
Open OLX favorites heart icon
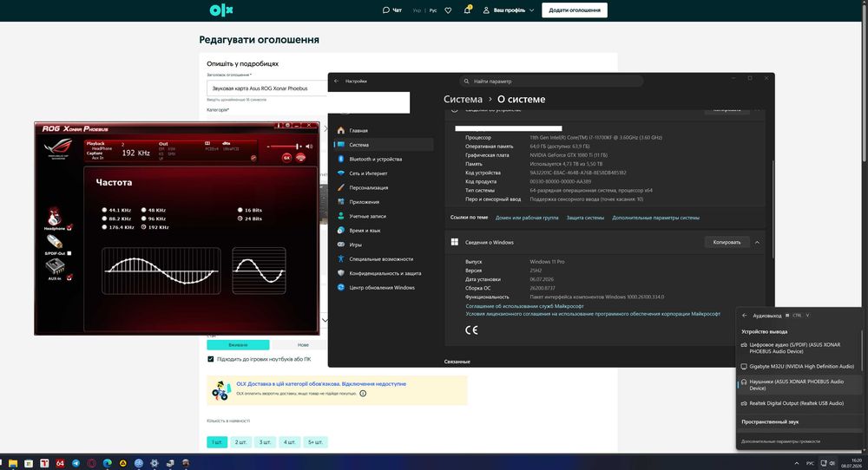448,10
